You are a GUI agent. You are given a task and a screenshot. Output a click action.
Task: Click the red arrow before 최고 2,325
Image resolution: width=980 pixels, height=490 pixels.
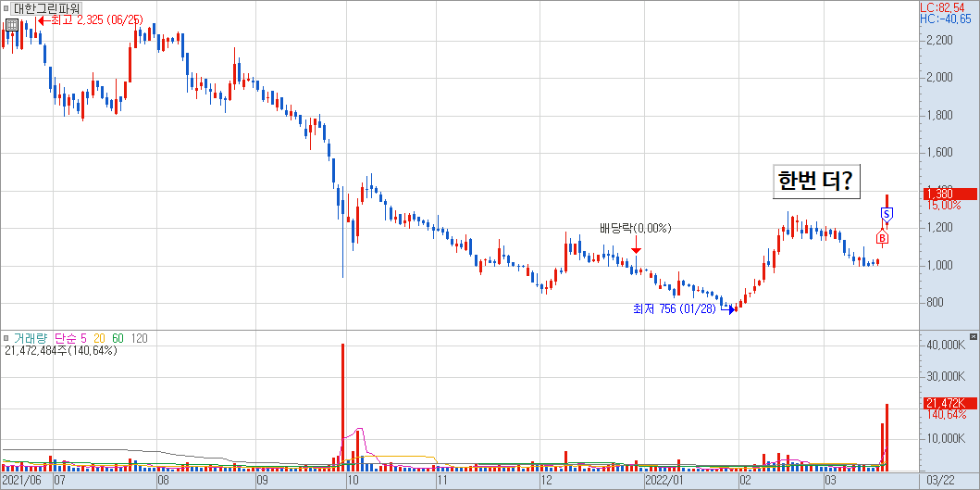pos(43,20)
